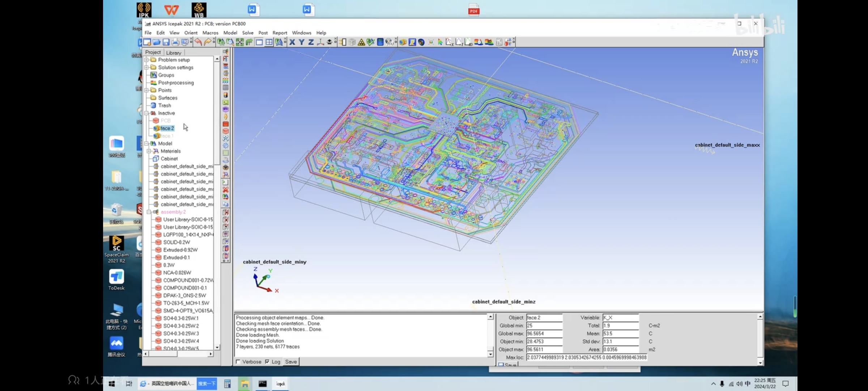Open File Explorer from the taskbar
The width and height of the screenshot is (868, 391).
(x=245, y=384)
